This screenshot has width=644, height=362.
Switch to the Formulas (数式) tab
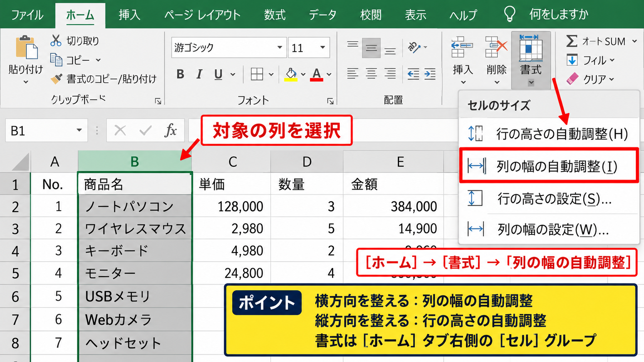point(275,15)
